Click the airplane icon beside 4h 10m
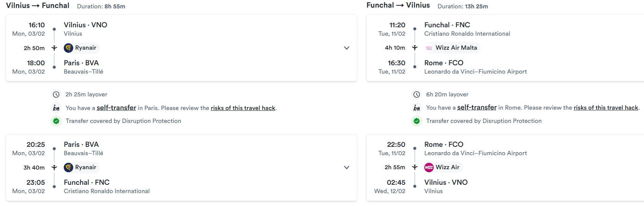This screenshot has height=206, width=644. point(415,48)
